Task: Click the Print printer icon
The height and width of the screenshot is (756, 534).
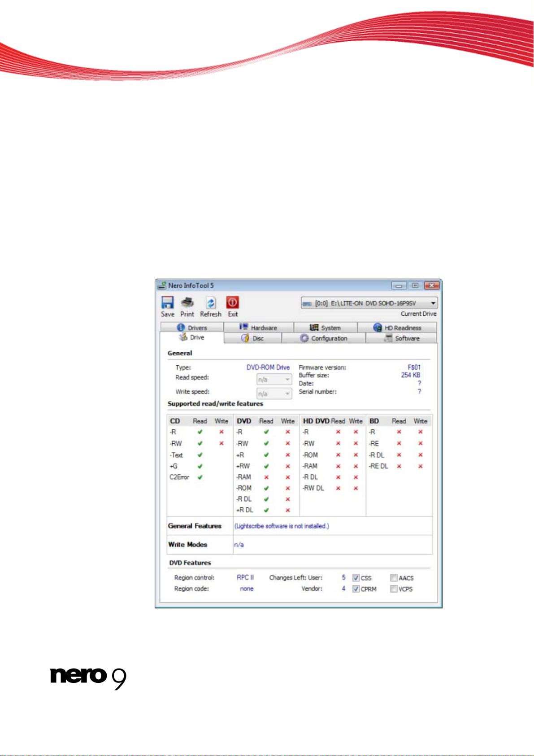Action: tap(187, 302)
